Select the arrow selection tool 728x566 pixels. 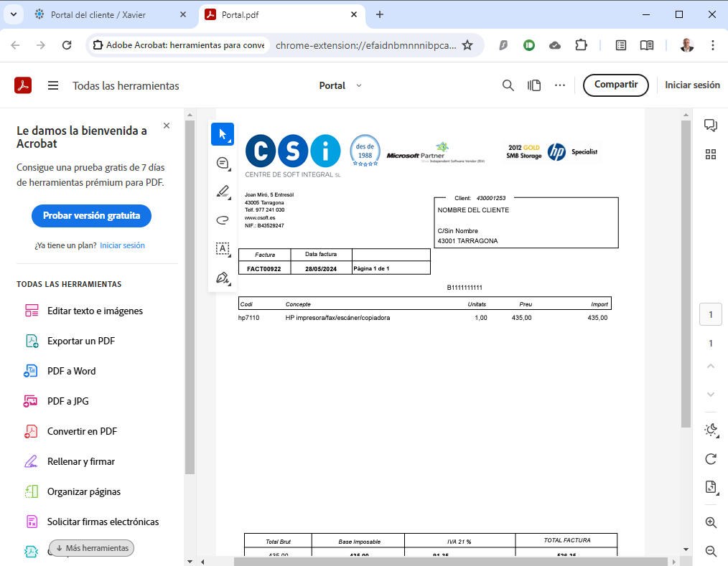coord(223,135)
